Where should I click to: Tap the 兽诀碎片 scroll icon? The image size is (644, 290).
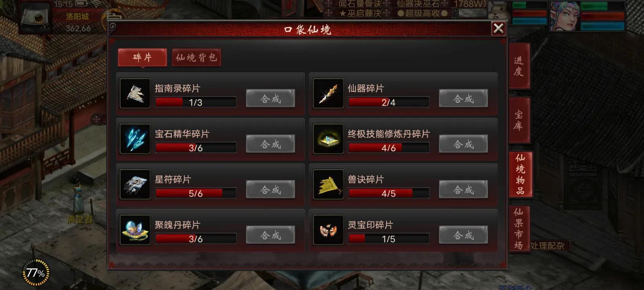click(x=328, y=184)
